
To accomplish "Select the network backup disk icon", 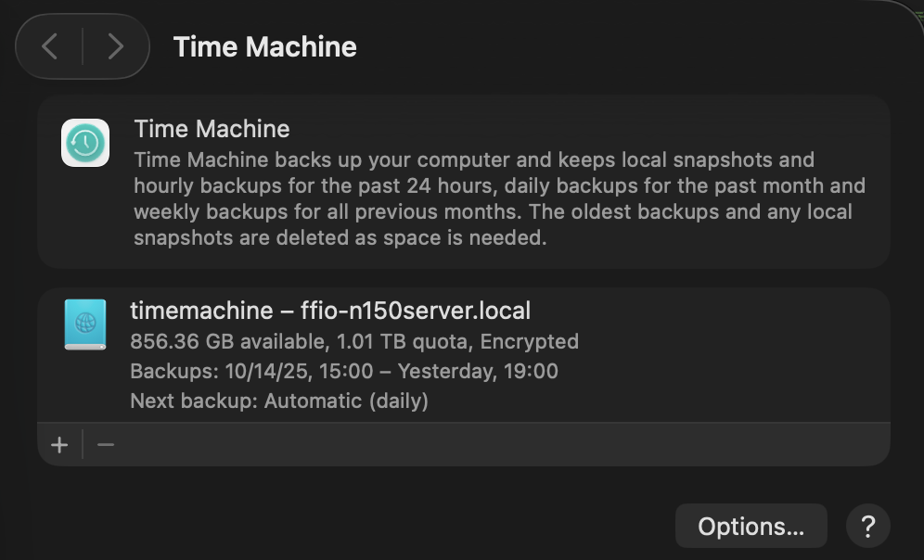I will (x=85, y=324).
